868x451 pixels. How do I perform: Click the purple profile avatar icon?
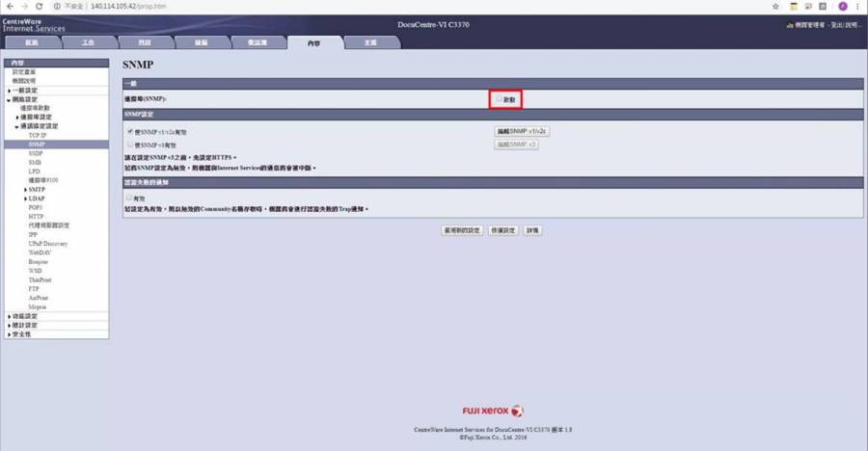point(842,6)
